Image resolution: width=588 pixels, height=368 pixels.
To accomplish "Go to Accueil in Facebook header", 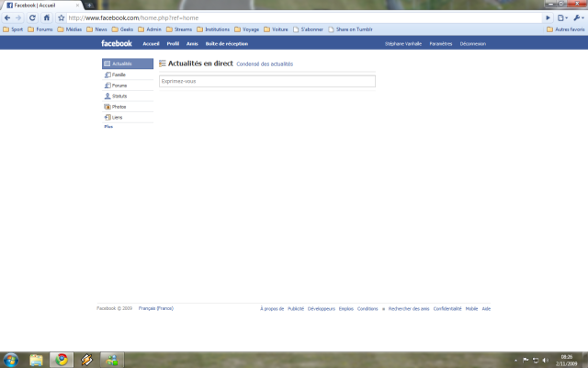I will tap(151, 44).
